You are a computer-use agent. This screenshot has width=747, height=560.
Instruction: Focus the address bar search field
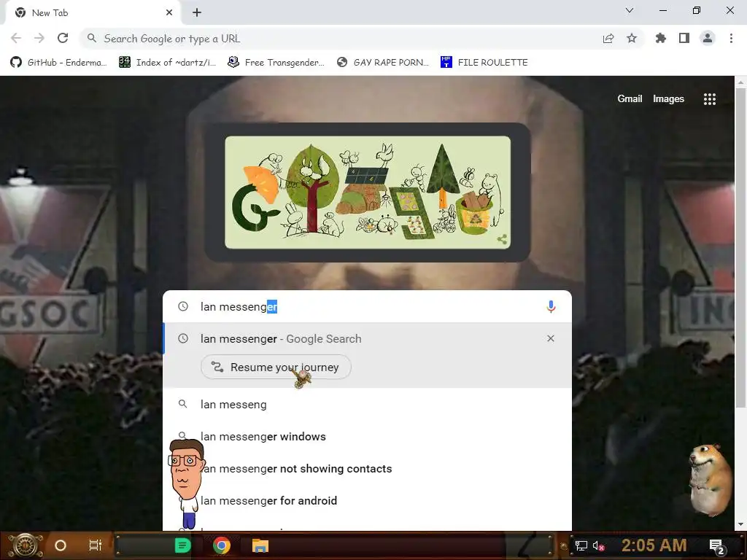click(x=338, y=39)
